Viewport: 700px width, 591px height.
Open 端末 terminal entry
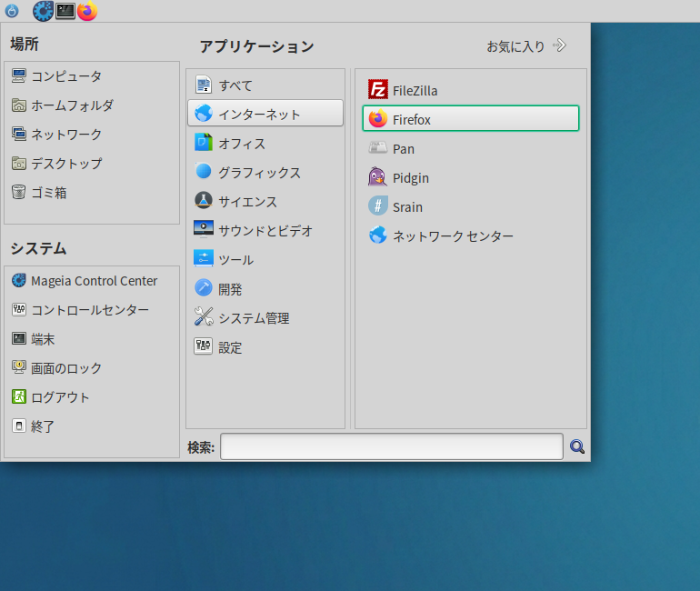tap(92, 339)
